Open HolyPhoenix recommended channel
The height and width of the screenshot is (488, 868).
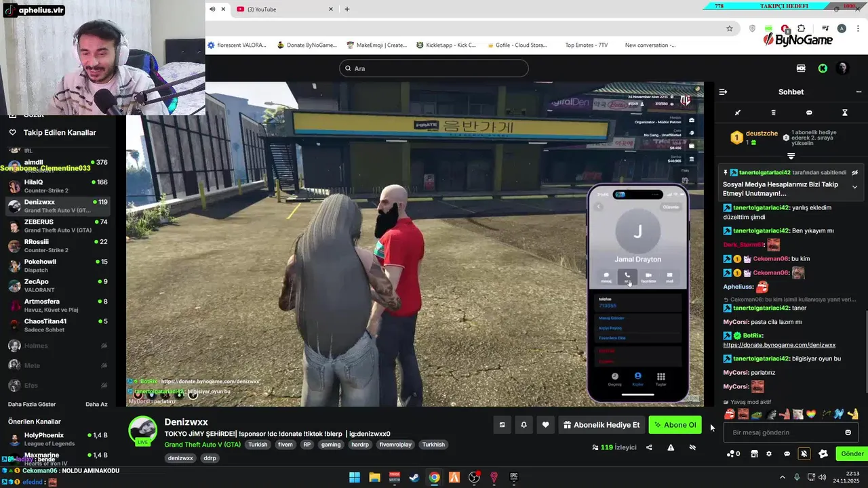coord(58,439)
